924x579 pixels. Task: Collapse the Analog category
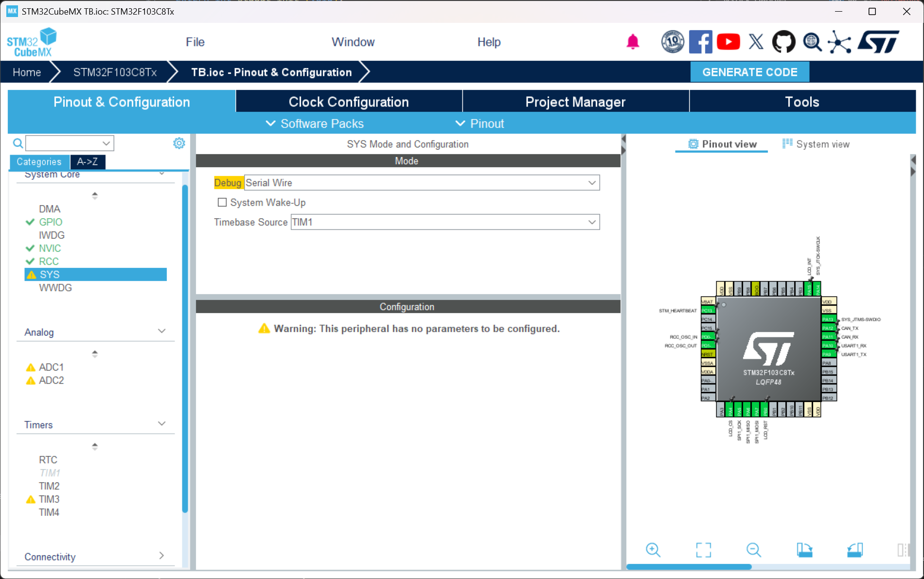161,332
